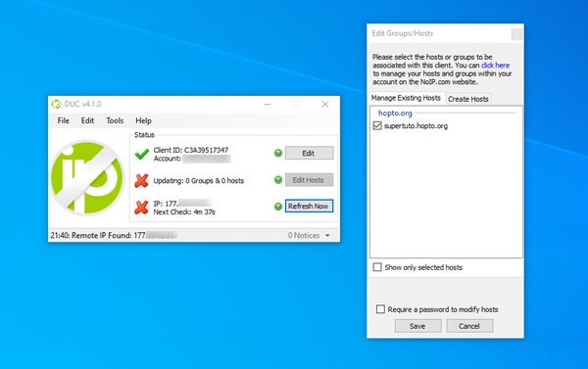Switch to the Create Hosts tab
The width and height of the screenshot is (588, 369).
tap(468, 99)
